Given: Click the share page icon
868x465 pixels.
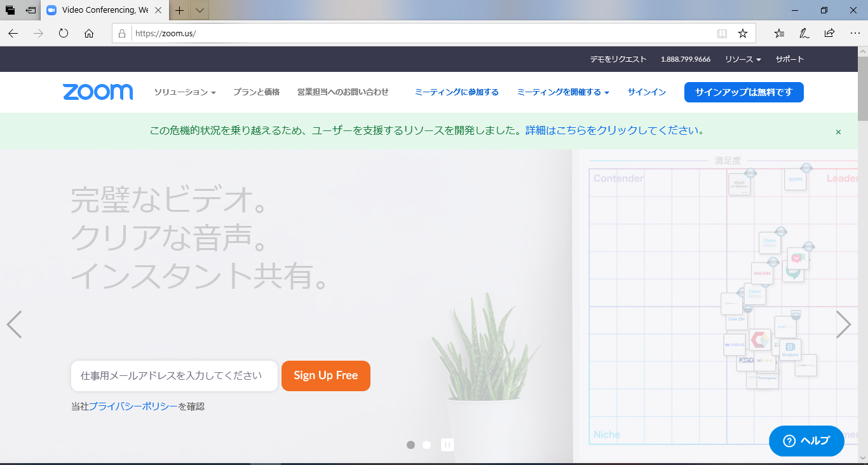Looking at the screenshot, I should pos(829,33).
